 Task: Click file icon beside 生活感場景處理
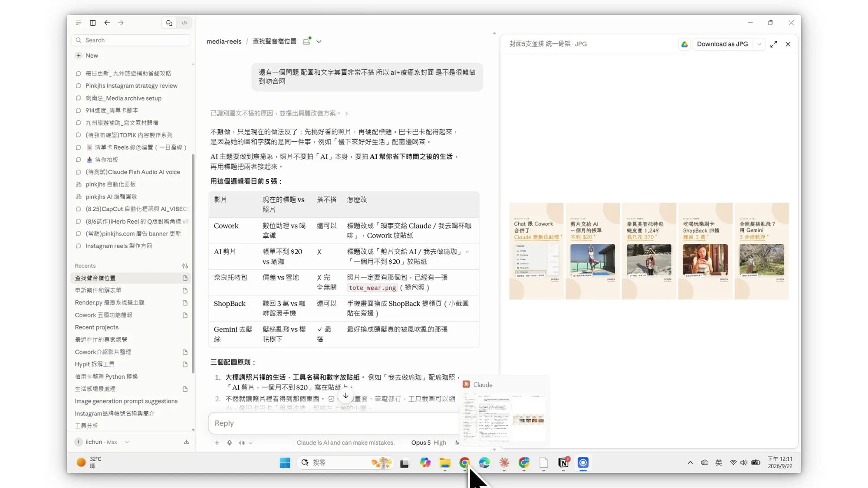[x=185, y=389]
